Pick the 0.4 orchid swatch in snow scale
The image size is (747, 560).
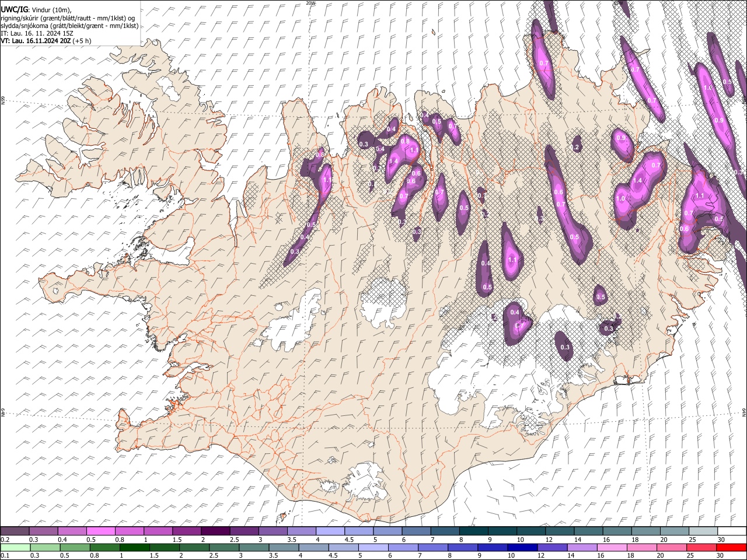coord(72,531)
